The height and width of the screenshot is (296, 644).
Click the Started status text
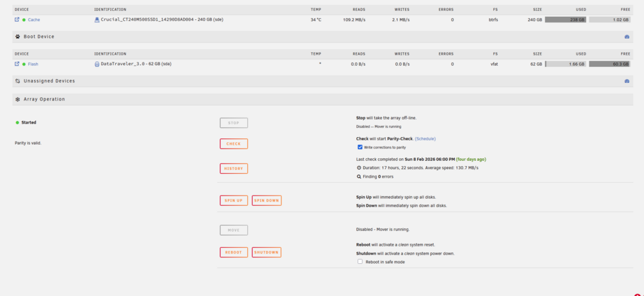29,122
